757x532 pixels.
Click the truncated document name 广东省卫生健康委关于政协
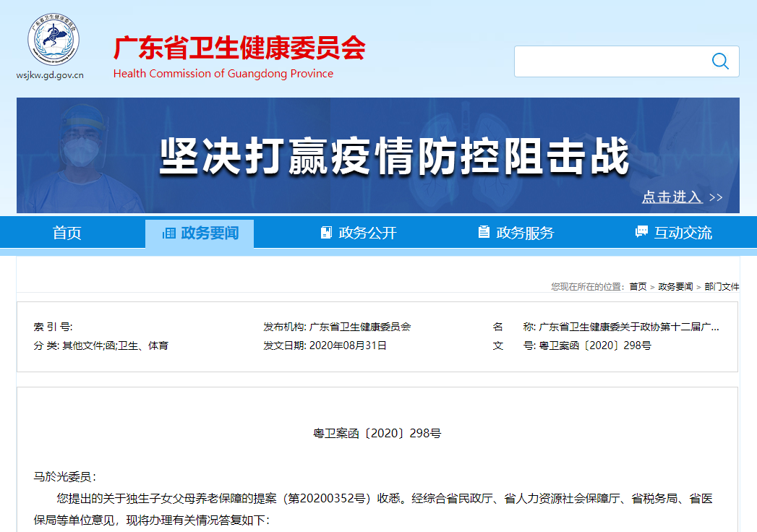click(x=629, y=327)
